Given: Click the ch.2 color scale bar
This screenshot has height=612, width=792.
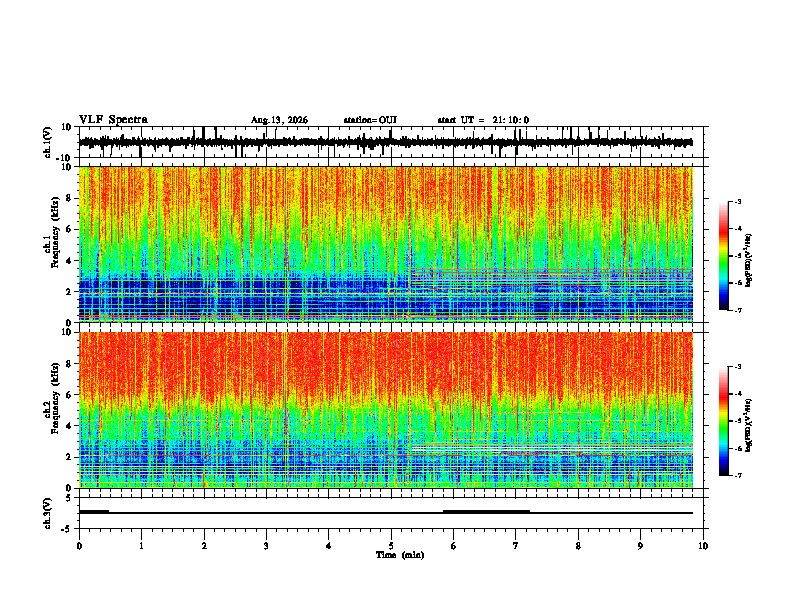Looking at the screenshot, I should click(x=724, y=421).
